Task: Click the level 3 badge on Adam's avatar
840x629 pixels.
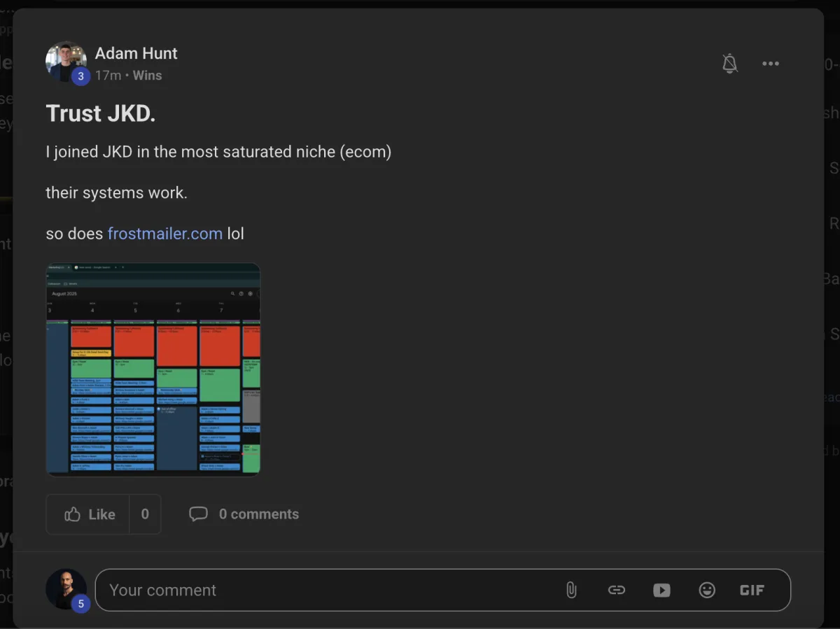Action: click(80, 76)
